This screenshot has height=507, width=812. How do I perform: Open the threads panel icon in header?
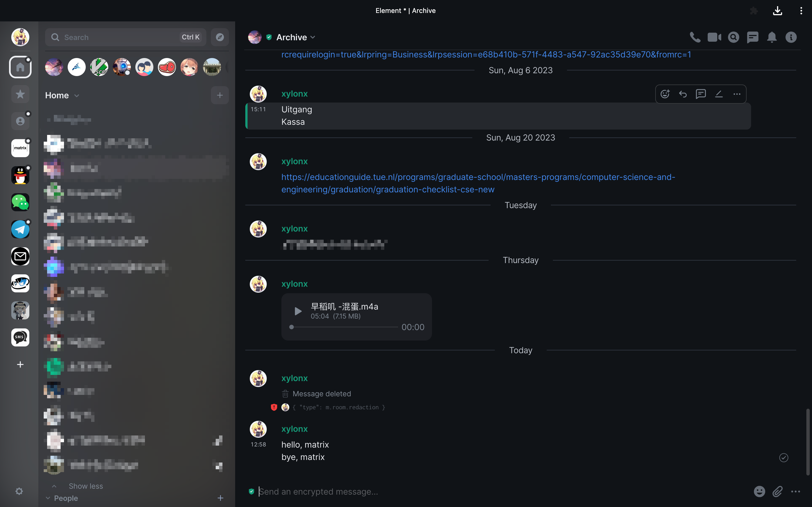click(x=753, y=37)
